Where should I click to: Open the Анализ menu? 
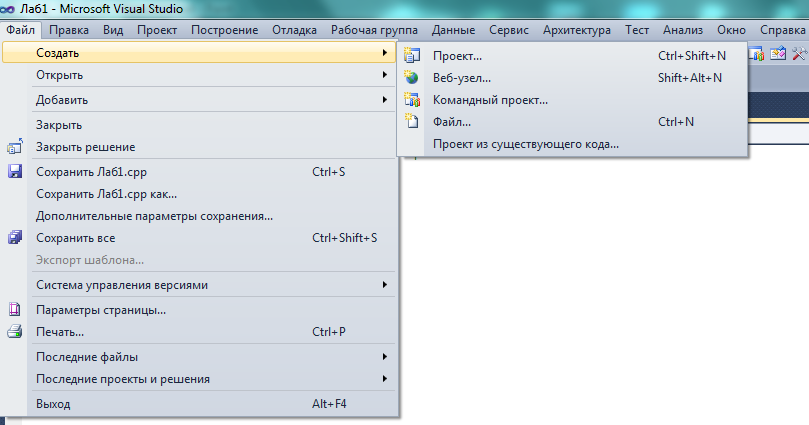click(x=683, y=30)
